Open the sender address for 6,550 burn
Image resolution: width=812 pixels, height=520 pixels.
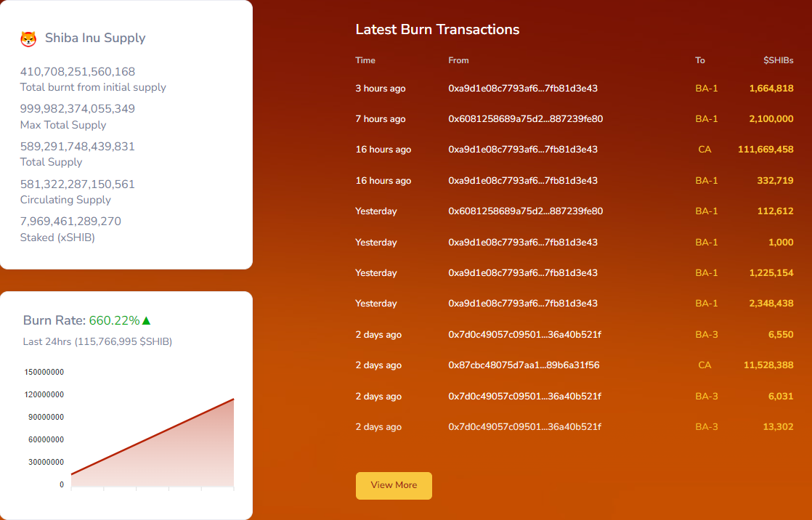point(524,335)
